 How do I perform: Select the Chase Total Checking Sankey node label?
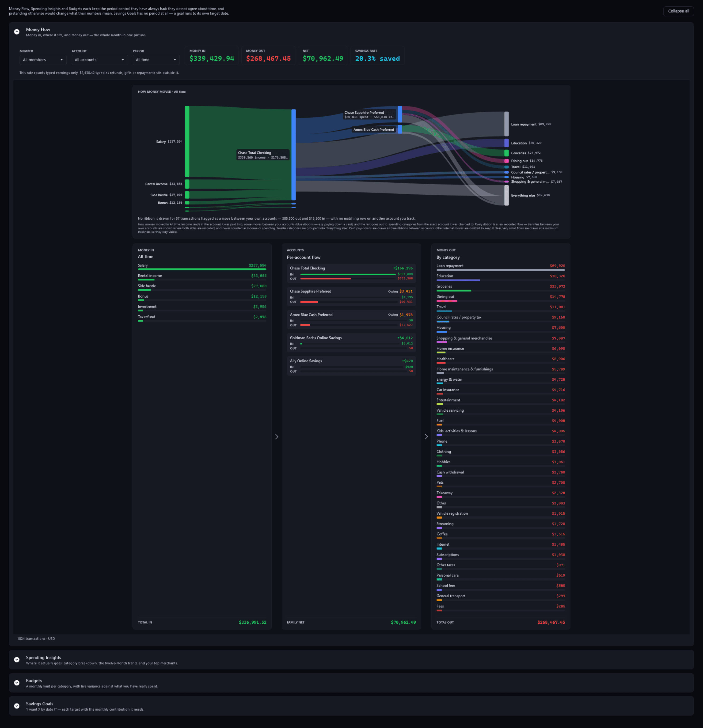[263, 155]
